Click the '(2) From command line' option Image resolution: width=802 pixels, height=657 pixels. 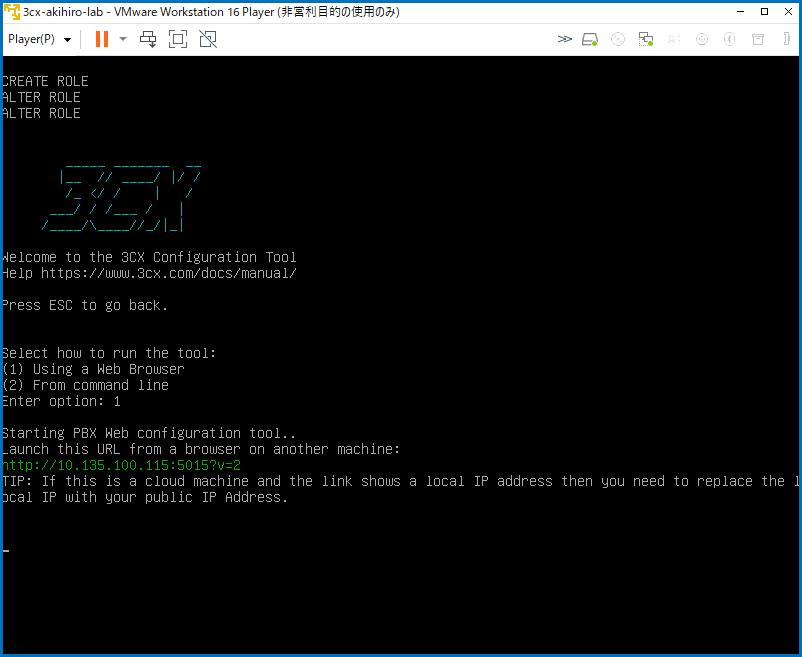pos(85,385)
